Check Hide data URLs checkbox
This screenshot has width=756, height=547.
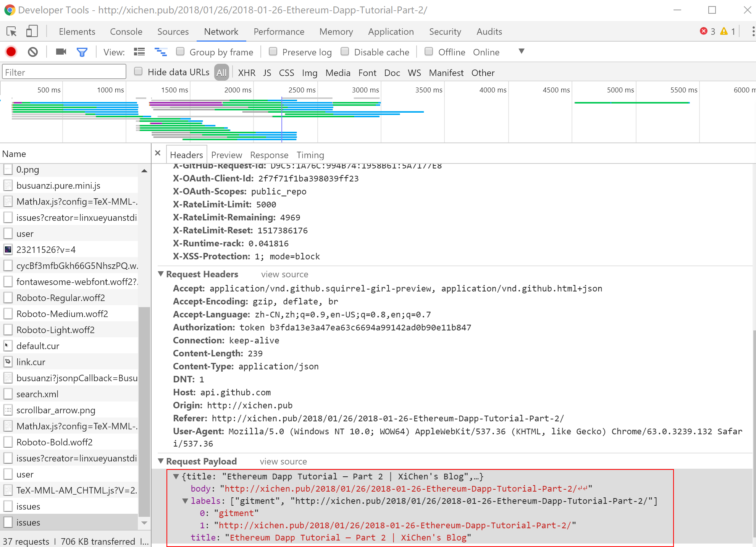pyautogui.click(x=138, y=72)
